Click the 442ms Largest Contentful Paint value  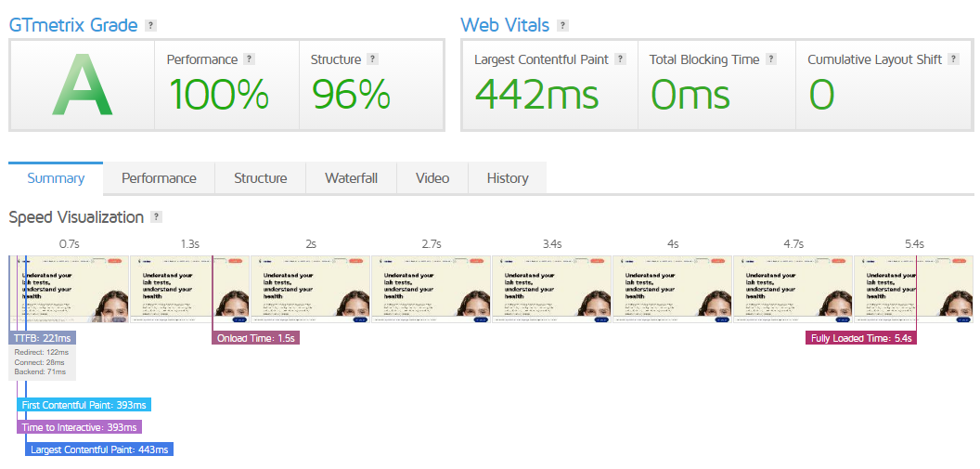537,95
